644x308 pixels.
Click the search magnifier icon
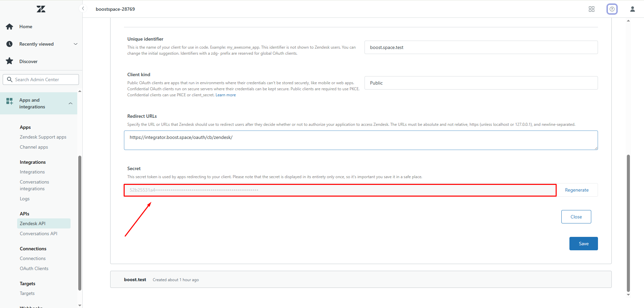pyautogui.click(x=10, y=80)
